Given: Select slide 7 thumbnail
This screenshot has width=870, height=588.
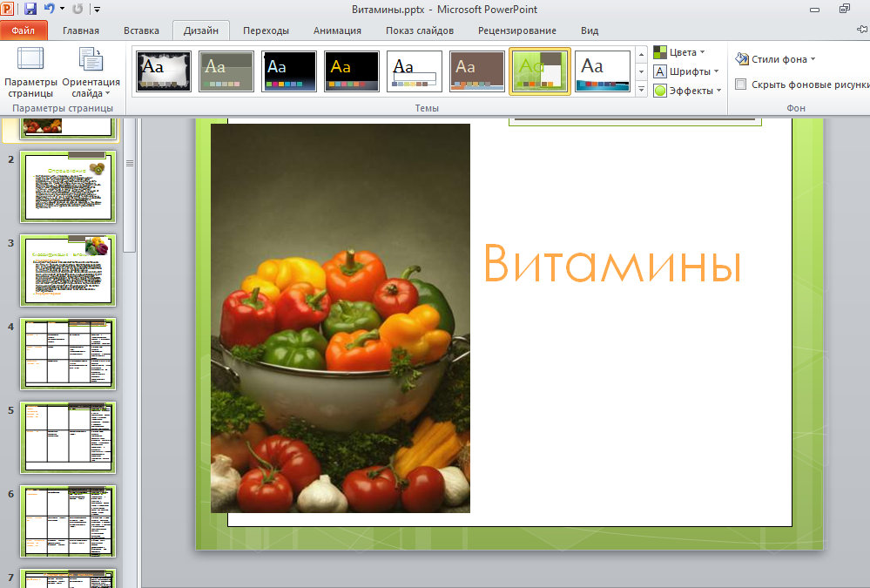Looking at the screenshot, I should point(68,578).
